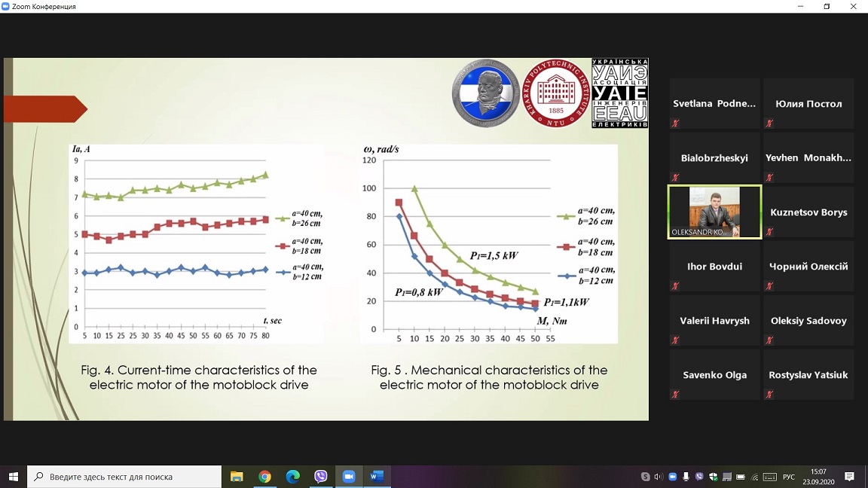Image resolution: width=868 pixels, height=488 pixels.
Task: Click the 'Ia, A' axis label
Action: point(81,149)
